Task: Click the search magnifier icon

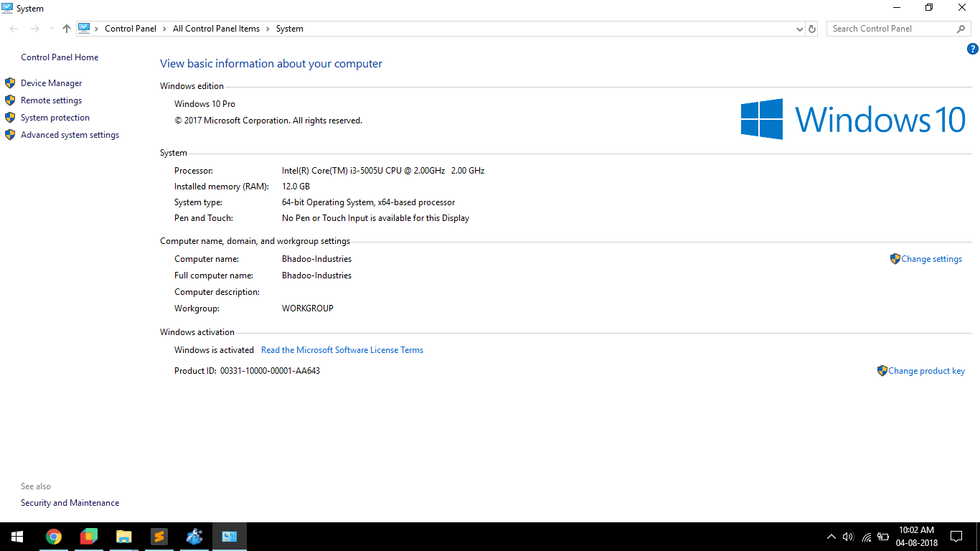Action: 961,29
